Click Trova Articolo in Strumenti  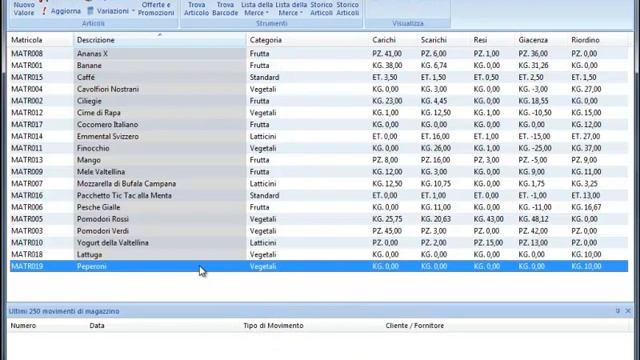pos(196,9)
